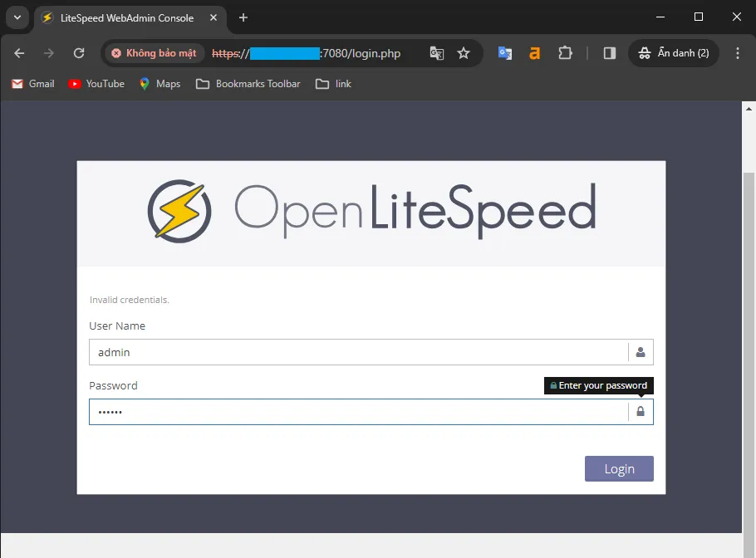Image resolution: width=756 pixels, height=558 pixels.
Task: Click the Login button
Action: 619,469
